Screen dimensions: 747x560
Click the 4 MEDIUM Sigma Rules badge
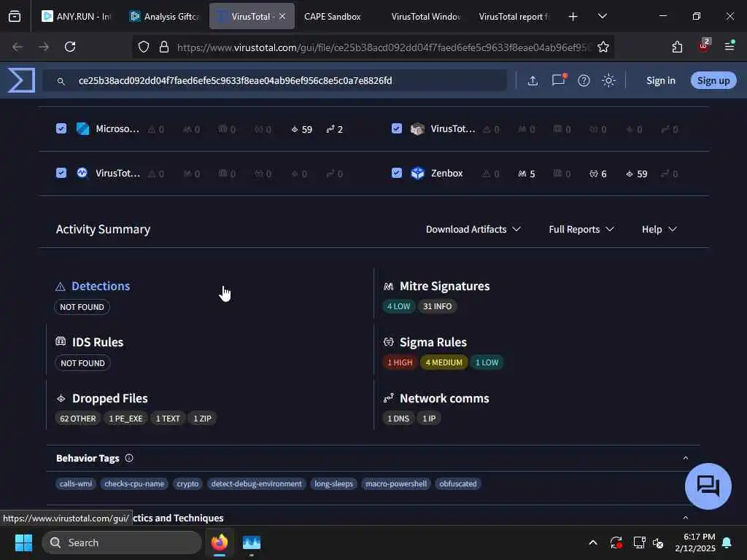(444, 362)
